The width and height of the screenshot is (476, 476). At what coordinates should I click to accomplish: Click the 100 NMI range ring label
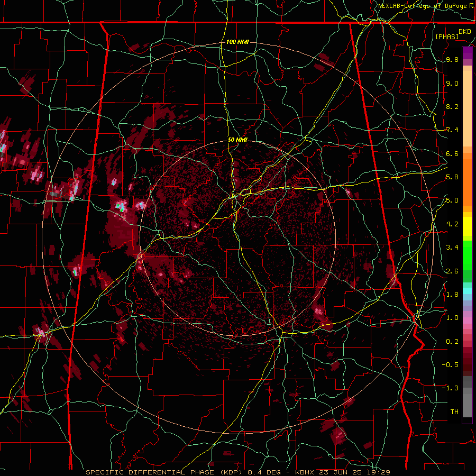point(237,42)
